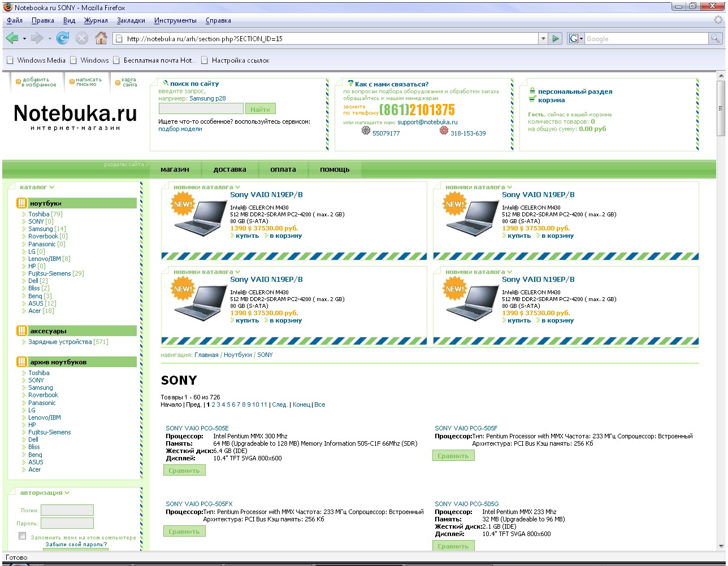This screenshot has height=566, width=728.
Task: Open the Зарядные устройства [571] link
Action: (68, 342)
